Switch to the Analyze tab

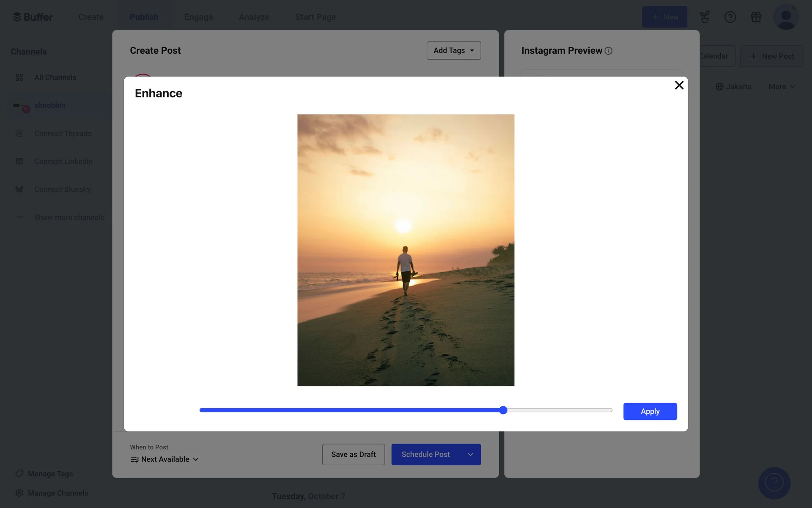(254, 17)
